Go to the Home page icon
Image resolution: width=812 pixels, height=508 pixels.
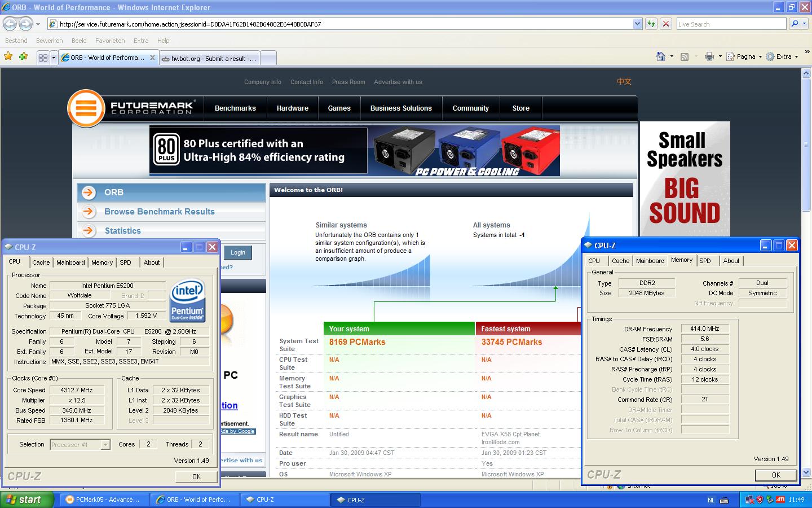(661, 56)
